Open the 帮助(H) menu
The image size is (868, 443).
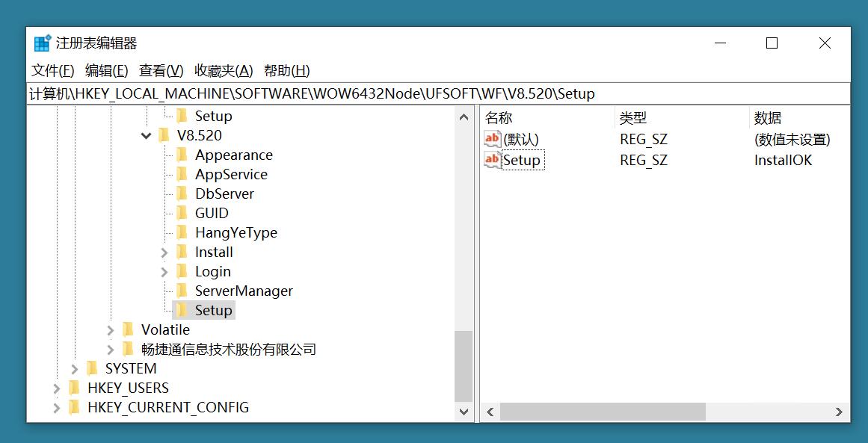[x=287, y=71]
